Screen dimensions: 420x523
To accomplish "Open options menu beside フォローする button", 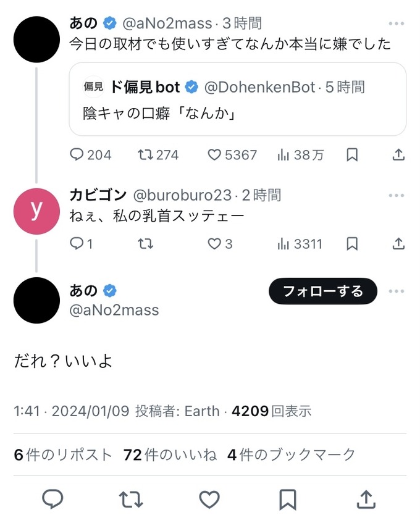I will [x=397, y=291].
